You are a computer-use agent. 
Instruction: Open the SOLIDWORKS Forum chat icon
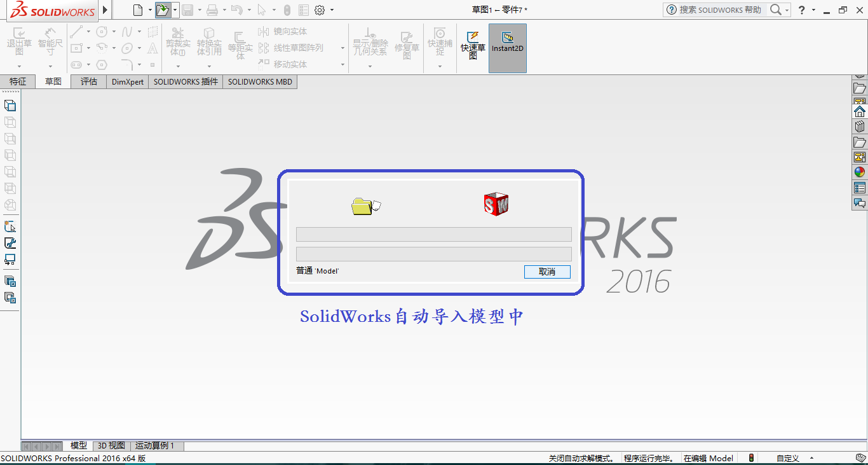(x=860, y=204)
